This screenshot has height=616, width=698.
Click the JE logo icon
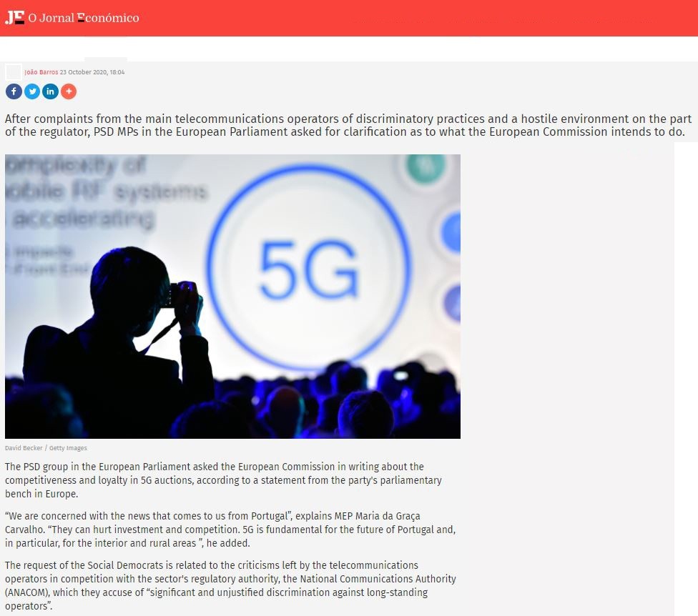point(15,18)
